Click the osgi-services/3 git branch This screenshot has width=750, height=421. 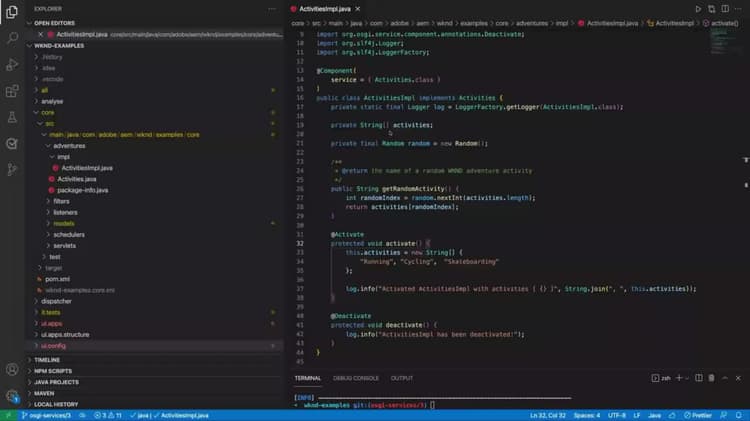(x=46, y=415)
